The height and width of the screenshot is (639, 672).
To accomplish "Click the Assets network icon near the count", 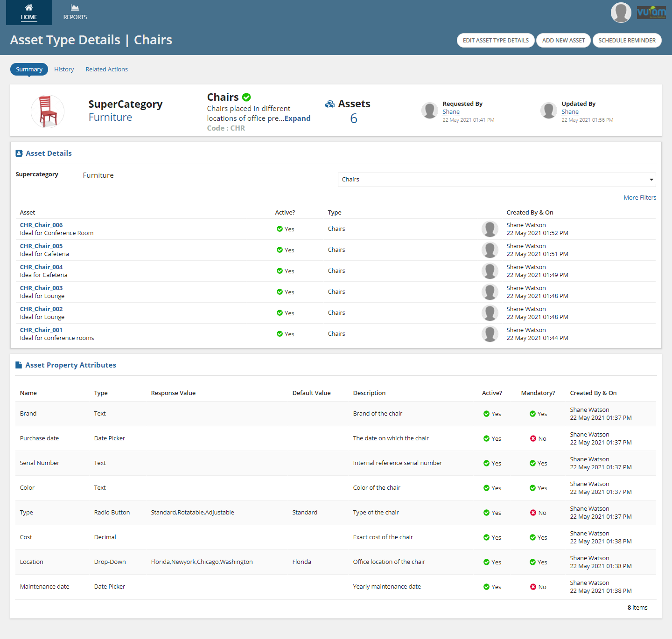I will (331, 104).
